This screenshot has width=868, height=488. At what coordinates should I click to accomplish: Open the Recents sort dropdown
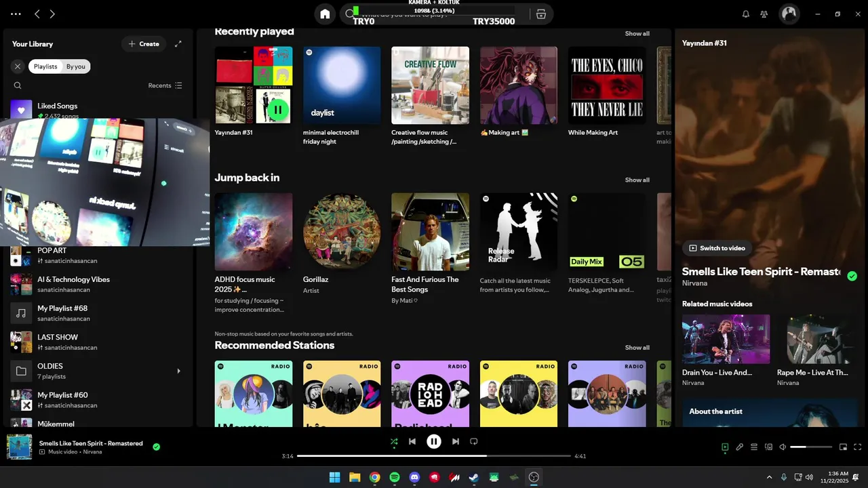[x=165, y=85]
